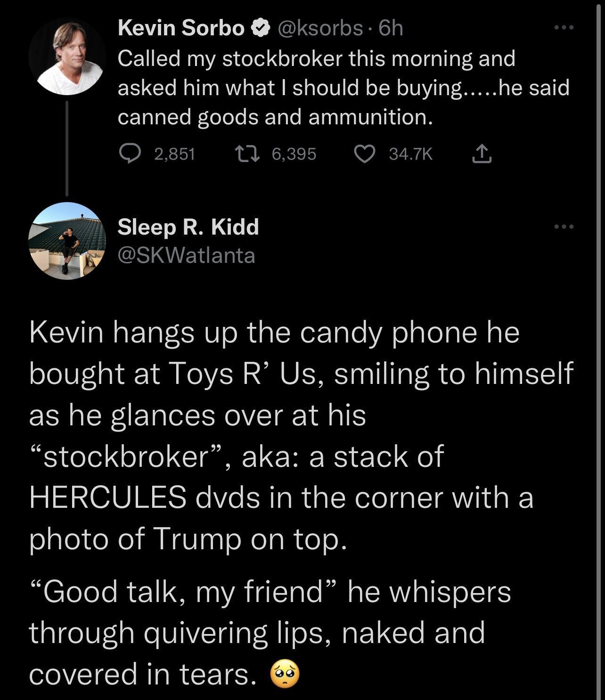This screenshot has width=605, height=700.
Task: Click the verified badge next to Kevin Sorbo
Action: tap(260, 28)
